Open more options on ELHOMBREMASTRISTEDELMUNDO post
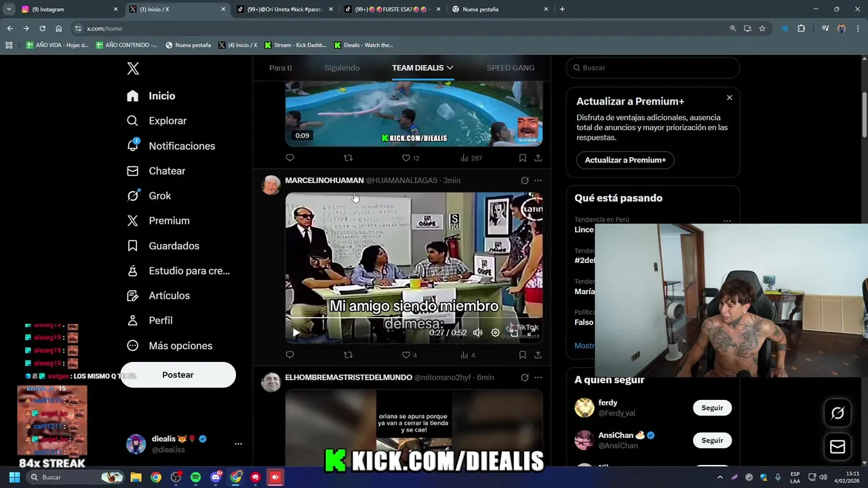868x488 pixels. 538,378
